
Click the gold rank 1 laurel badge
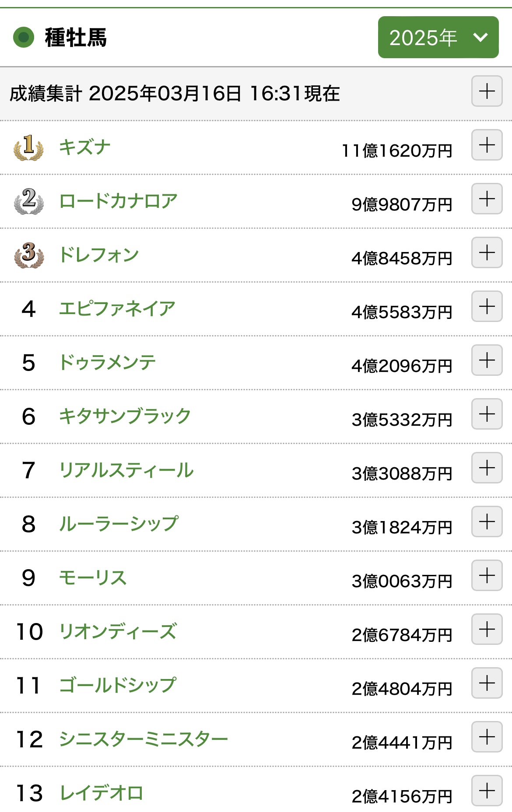tap(29, 147)
